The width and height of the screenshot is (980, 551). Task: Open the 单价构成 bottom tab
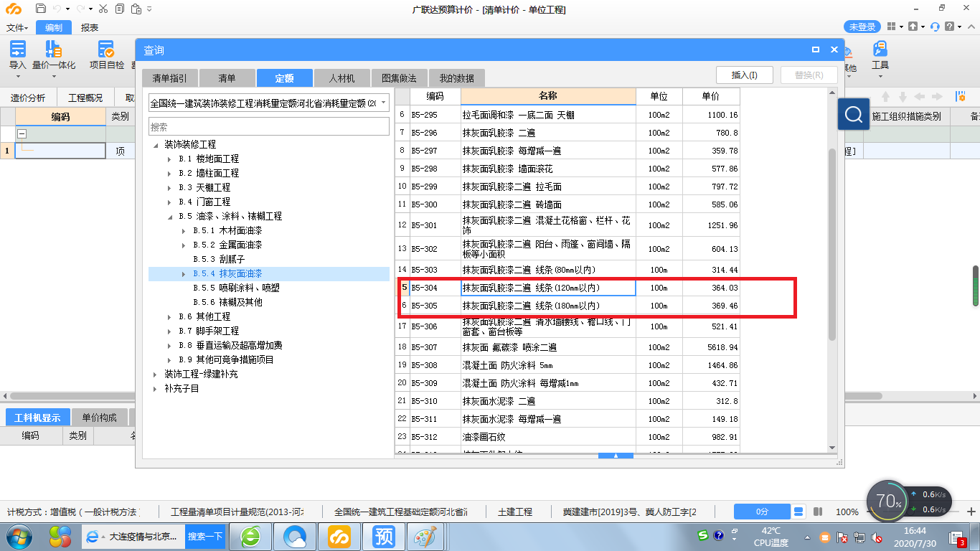click(99, 417)
